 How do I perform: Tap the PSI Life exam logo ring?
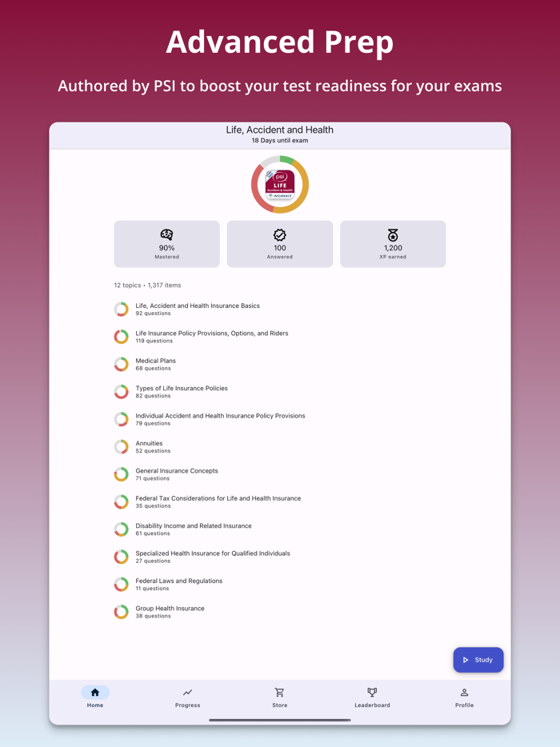pyautogui.click(x=280, y=185)
